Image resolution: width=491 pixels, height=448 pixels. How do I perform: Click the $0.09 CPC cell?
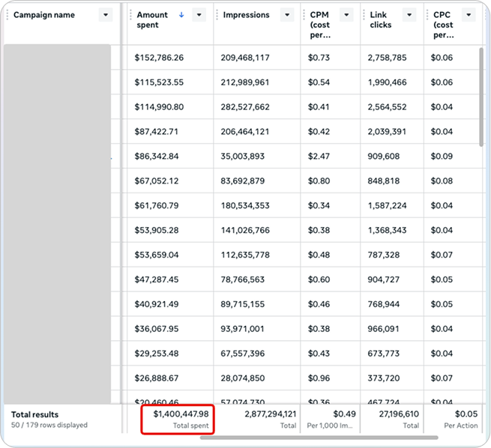pos(442,156)
